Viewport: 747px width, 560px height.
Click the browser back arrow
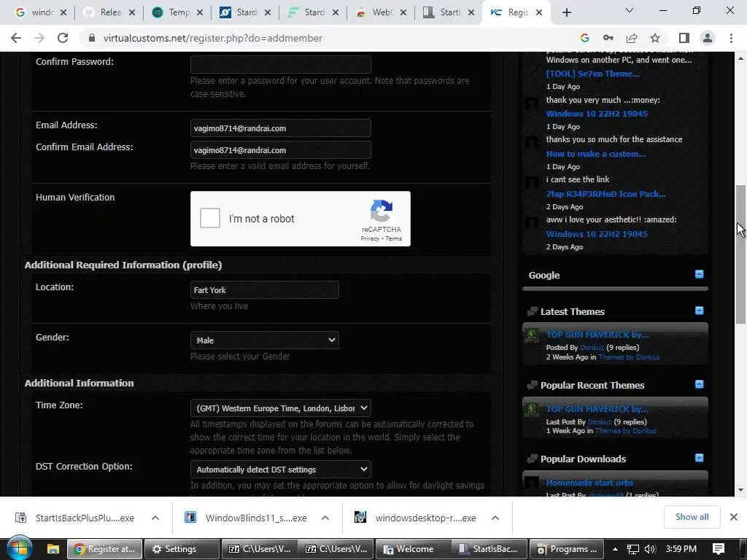point(16,38)
